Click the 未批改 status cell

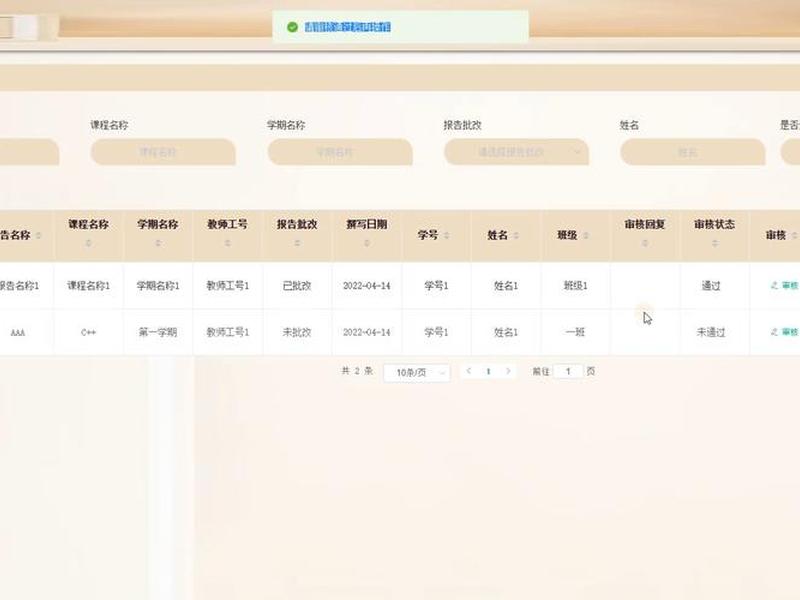[x=297, y=332]
